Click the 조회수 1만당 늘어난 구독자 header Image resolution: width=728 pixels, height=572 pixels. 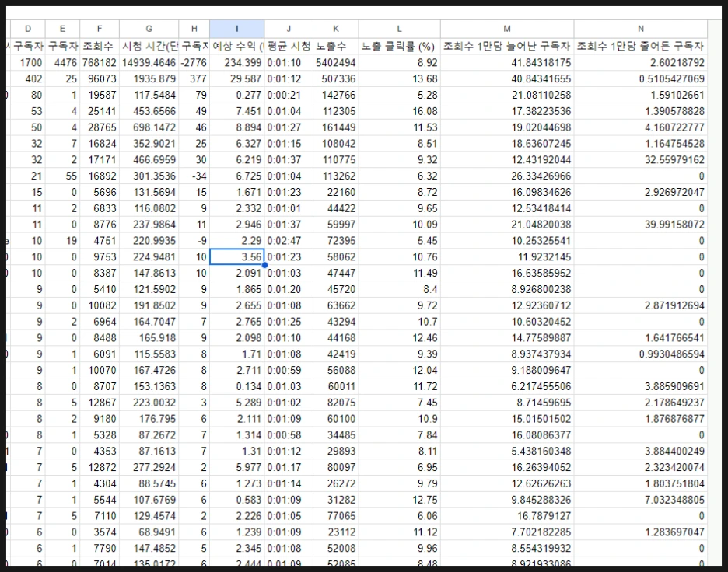(x=507, y=46)
